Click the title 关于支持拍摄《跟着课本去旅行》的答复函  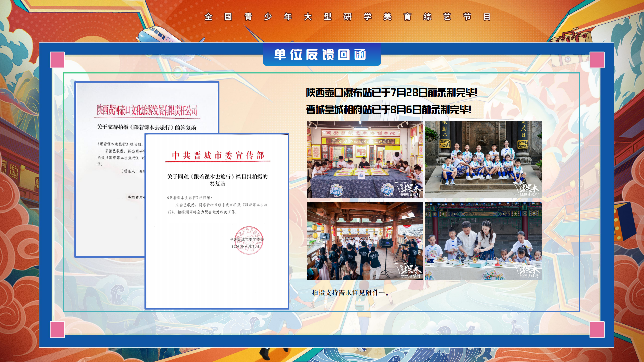click(147, 127)
